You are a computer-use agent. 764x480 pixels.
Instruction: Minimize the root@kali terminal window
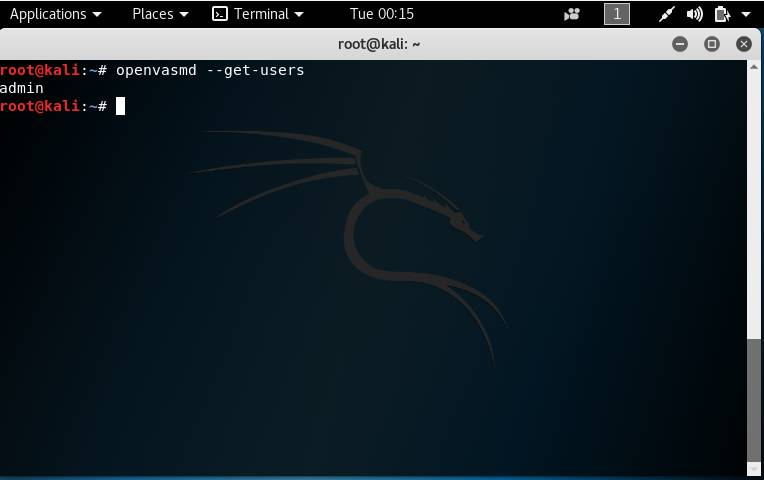tap(680, 44)
